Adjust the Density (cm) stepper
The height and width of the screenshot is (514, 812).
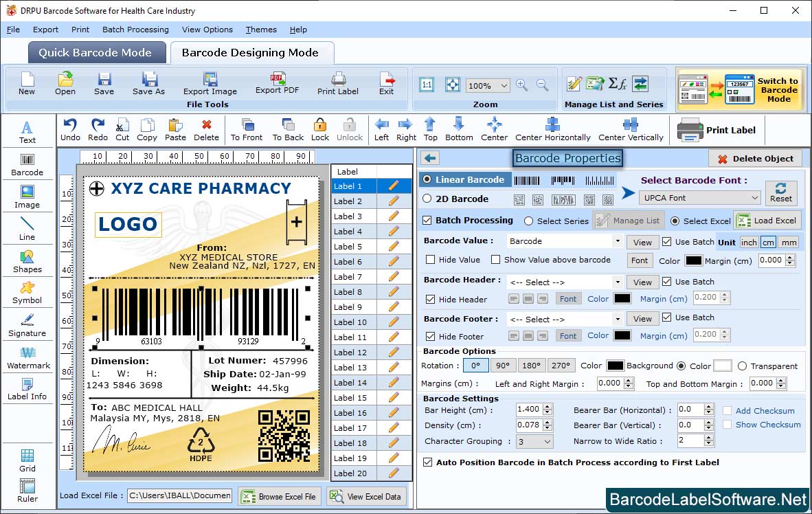(x=548, y=425)
